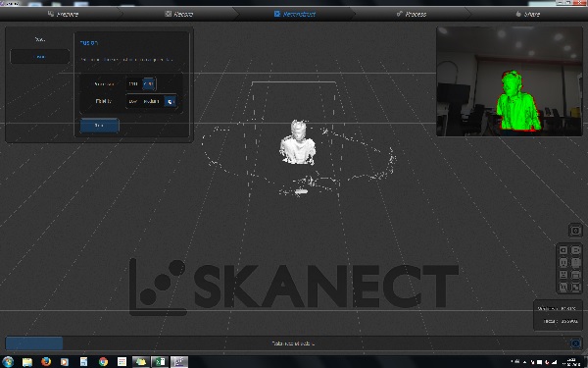Cancel the task with the blue X icon
This screenshot has height=368, width=588.
[x=575, y=343]
